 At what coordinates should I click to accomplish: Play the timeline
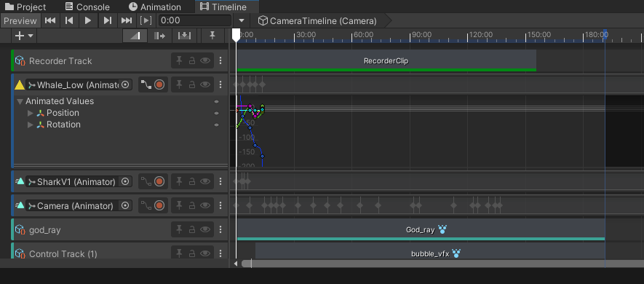[88, 20]
